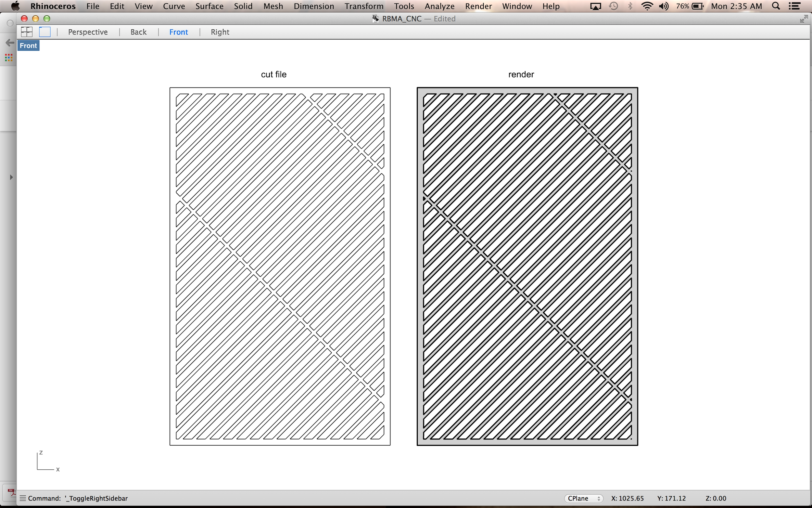This screenshot has height=508, width=812.
Task: Open Spotlight search magnifier
Action: click(x=776, y=6)
